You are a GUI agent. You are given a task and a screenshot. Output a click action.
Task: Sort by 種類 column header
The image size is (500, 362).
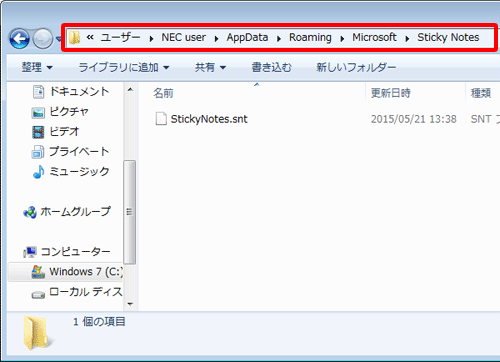coord(480,93)
